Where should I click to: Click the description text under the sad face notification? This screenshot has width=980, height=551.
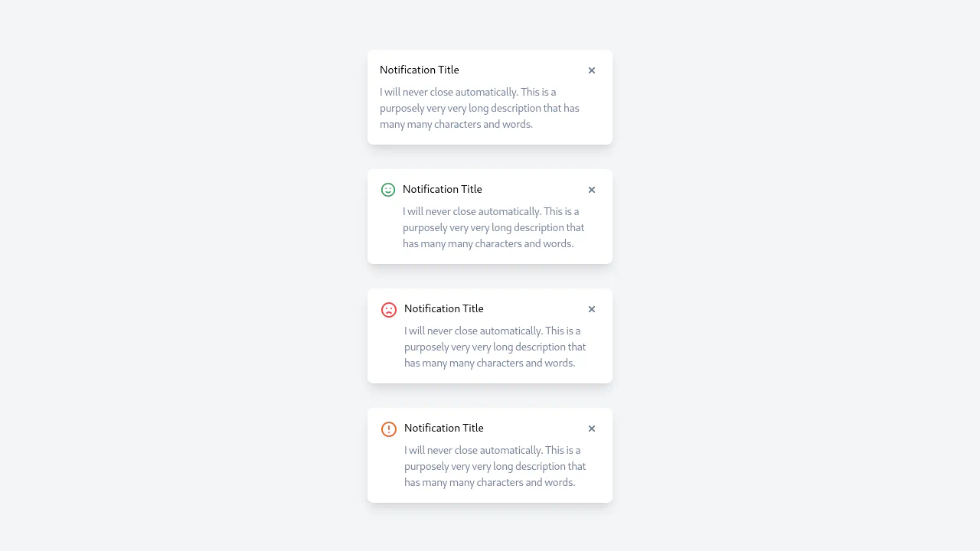point(495,347)
